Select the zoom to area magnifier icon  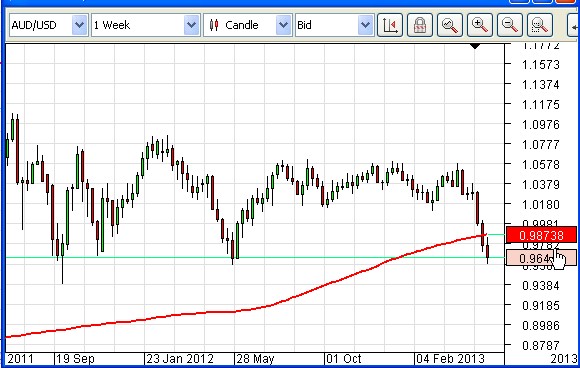[x=540, y=25]
